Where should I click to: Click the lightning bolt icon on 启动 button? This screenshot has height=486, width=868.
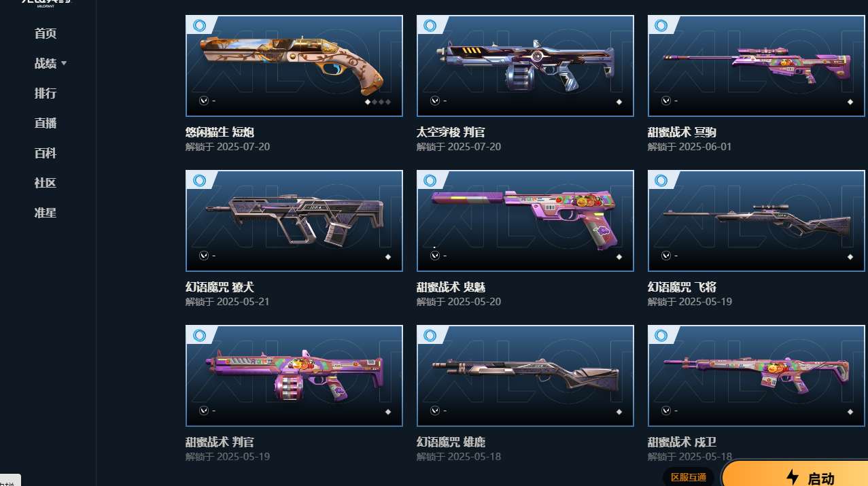pyautogui.click(x=793, y=477)
